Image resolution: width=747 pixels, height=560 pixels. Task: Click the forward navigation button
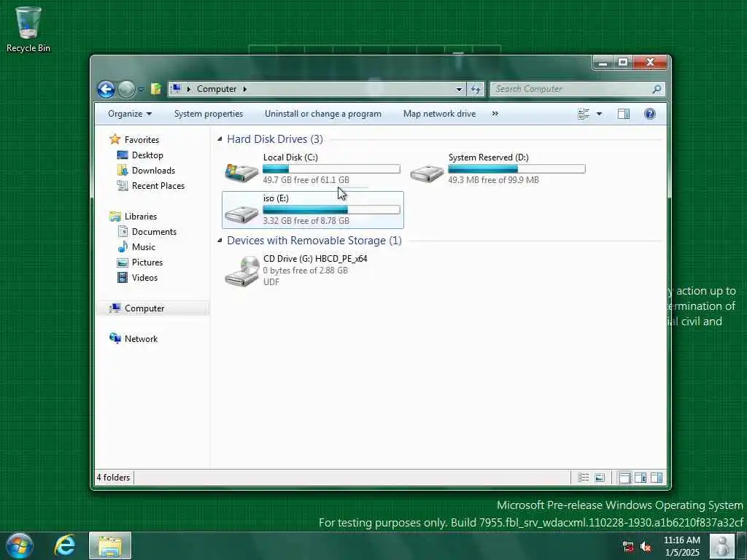pos(126,89)
